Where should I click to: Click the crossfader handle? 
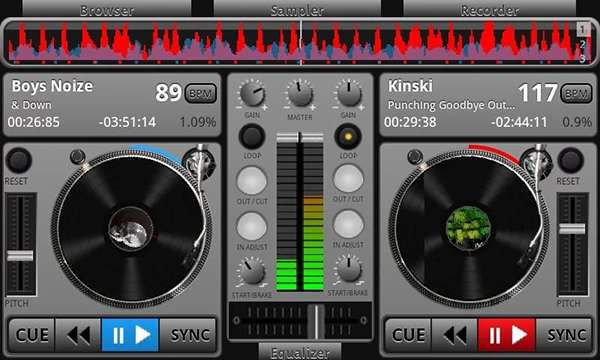tap(316, 321)
